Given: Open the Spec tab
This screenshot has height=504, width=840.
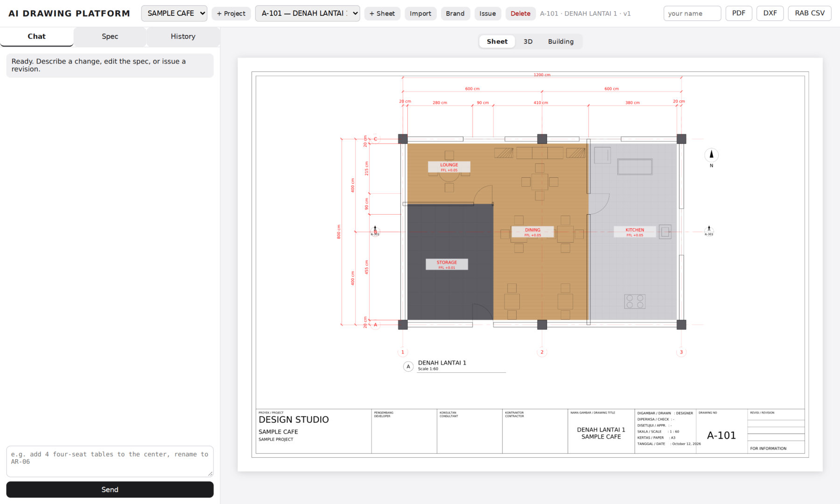Looking at the screenshot, I should point(110,36).
